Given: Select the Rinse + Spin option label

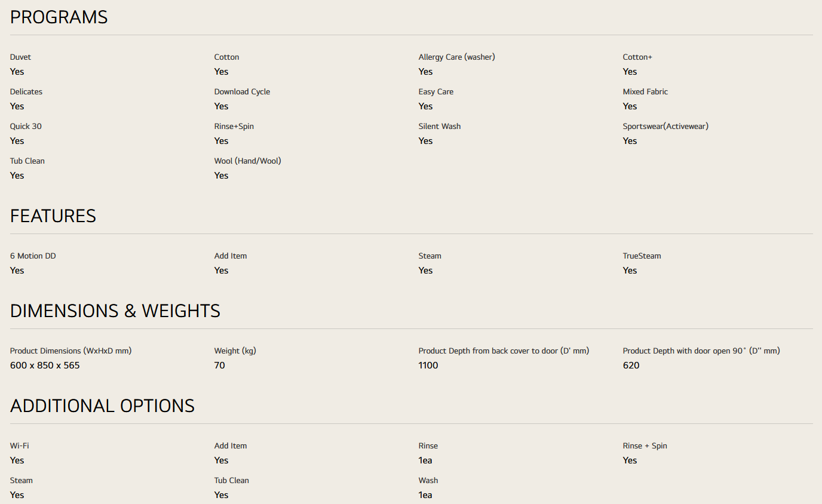Looking at the screenshot, I should point(645,446).
